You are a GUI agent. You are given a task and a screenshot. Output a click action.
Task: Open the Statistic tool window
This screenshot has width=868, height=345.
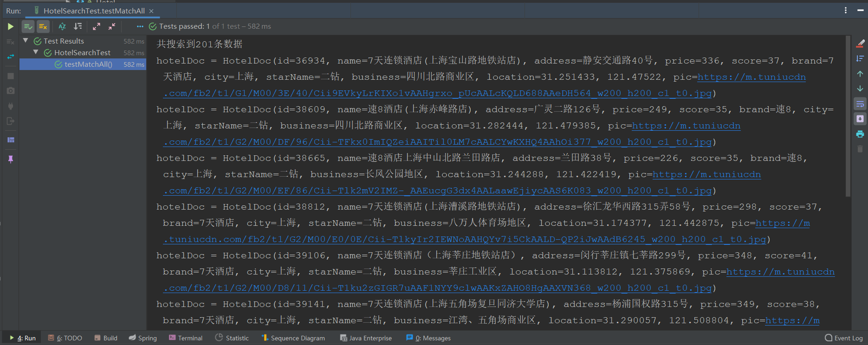[x=232, y=338]
